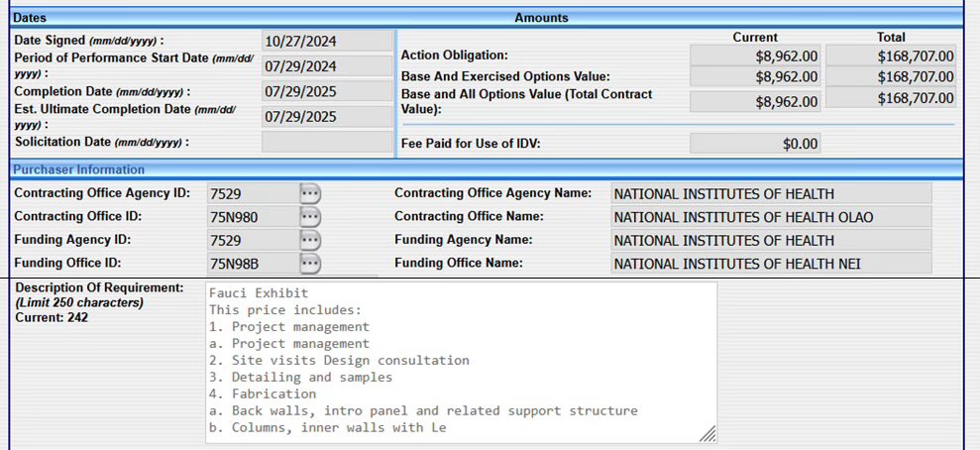This screenshot has height=450, width=980.
Task: Click 'Fauci Exhibit' line in description
Action: pyautogui.click(x=259, y=293)
